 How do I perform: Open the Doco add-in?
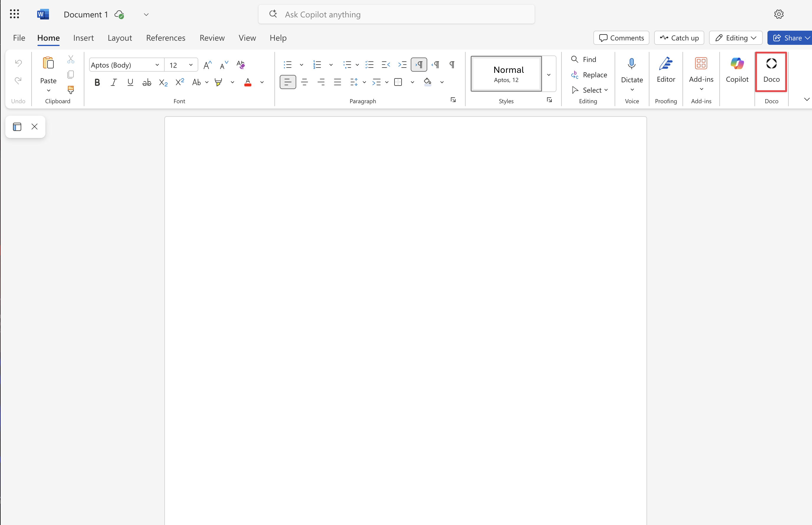(771, 72)
